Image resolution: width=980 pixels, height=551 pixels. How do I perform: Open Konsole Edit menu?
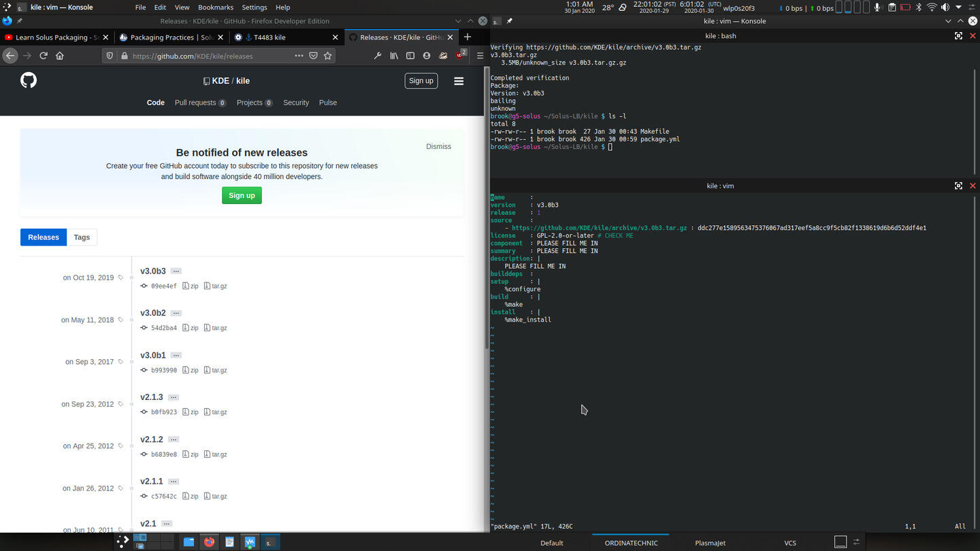point(160,7)
